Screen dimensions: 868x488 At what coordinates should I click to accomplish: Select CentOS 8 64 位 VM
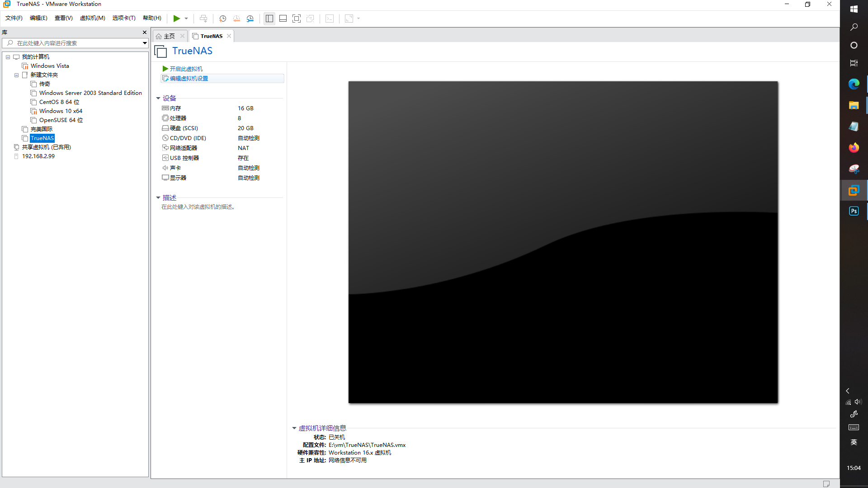point(59,102)
